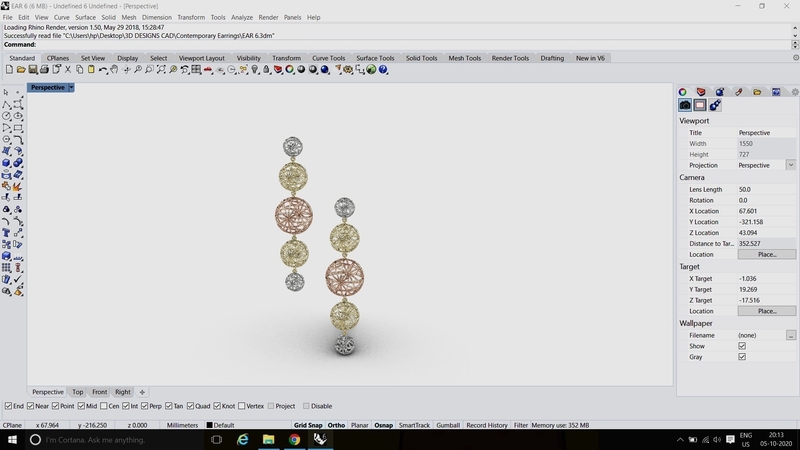Open File Explorer from the taskbar
Viewport: 800px width, 450px height.
click(268, 439)
